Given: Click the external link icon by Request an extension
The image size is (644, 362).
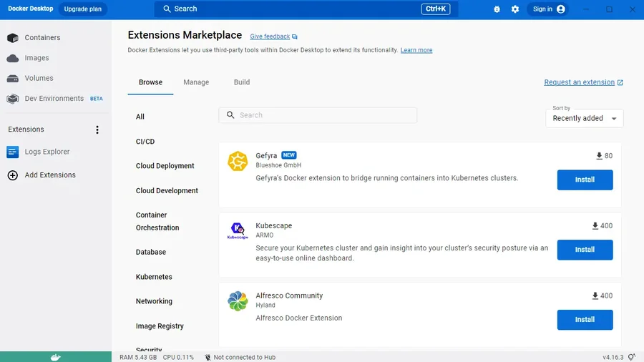Looking at the screenshot, I should [x=620, y=82].
